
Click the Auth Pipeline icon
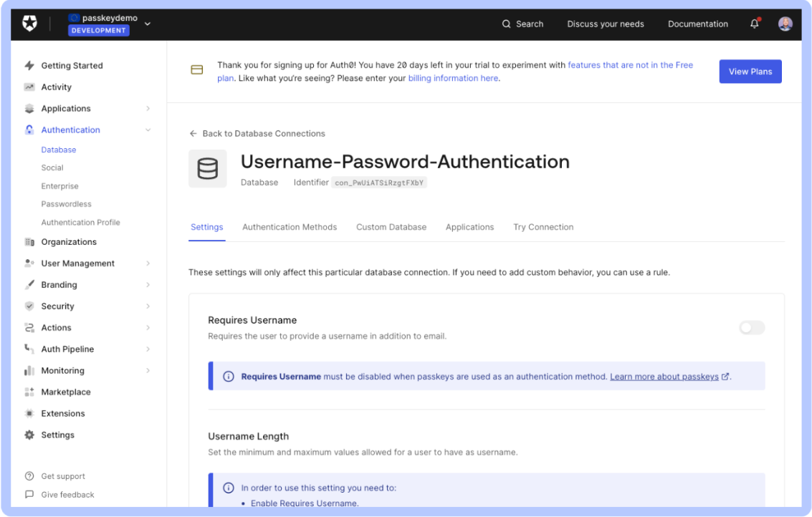29,349
